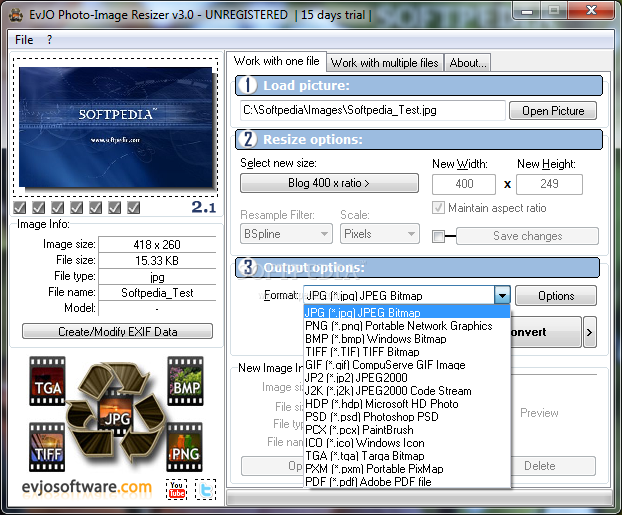The image size is (622, 515).
Task: Open the About... tab
Action: coord(468,63)
